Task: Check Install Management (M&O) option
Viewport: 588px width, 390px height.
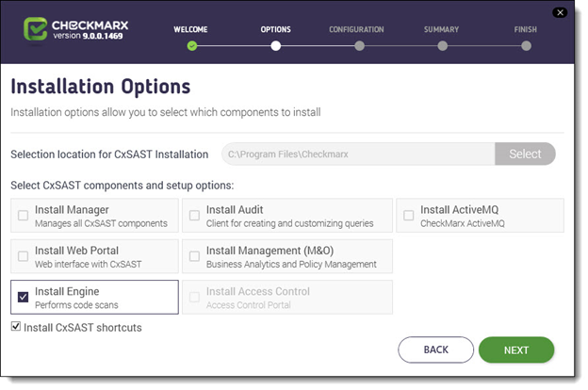Action: click(194, 256)
